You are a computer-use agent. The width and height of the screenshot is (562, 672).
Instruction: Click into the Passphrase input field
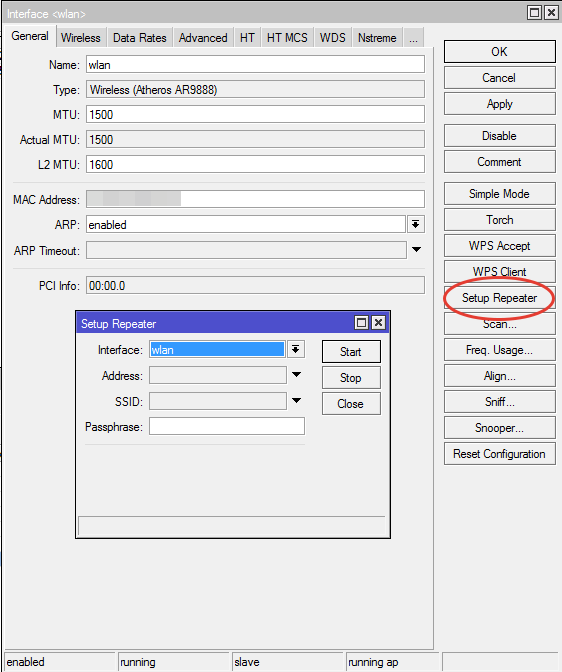pyautogui.click(x=227, y=426)
